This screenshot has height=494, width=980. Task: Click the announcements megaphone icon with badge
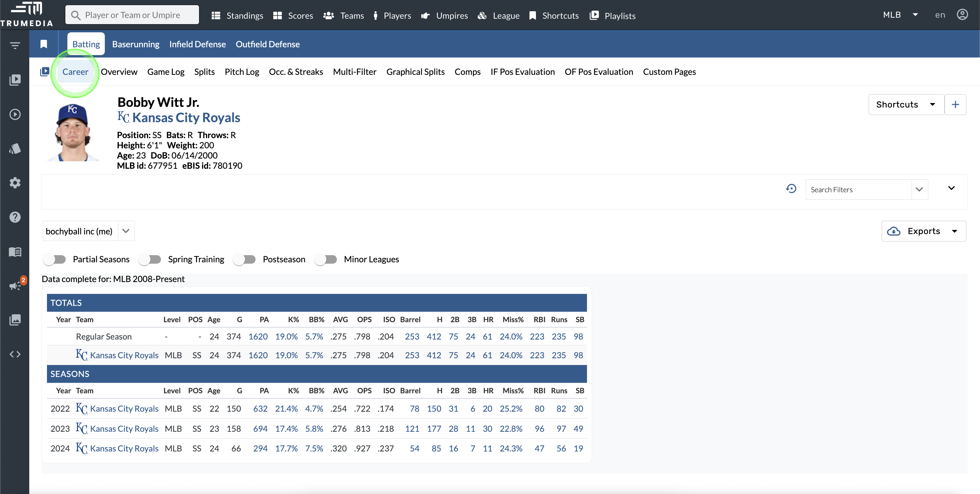(16, 285)
